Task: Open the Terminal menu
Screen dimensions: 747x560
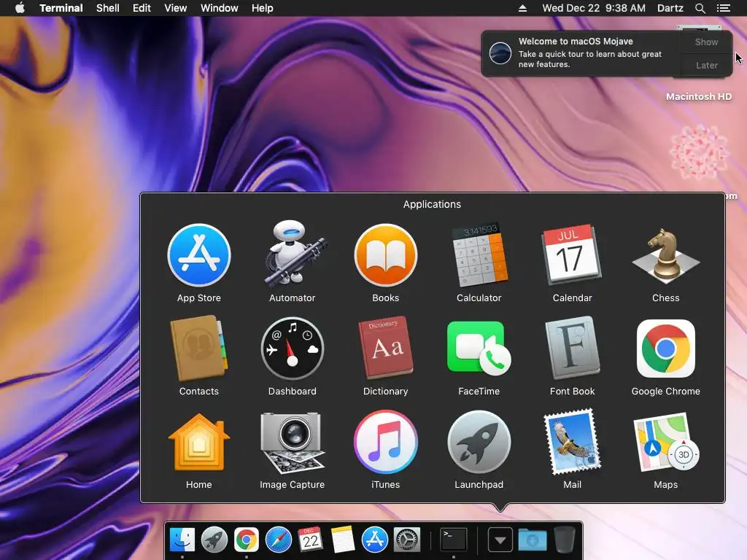Action: coord(61,8)
